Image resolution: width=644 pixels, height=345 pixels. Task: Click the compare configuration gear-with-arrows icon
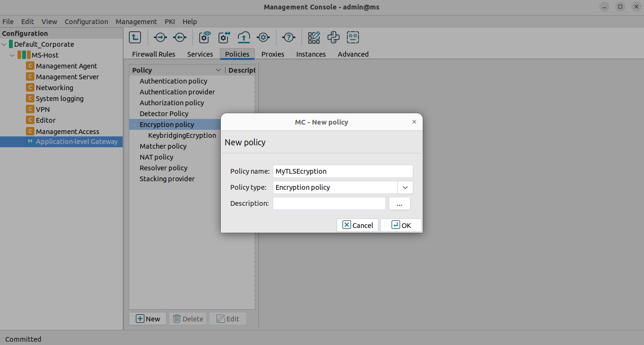224,37
